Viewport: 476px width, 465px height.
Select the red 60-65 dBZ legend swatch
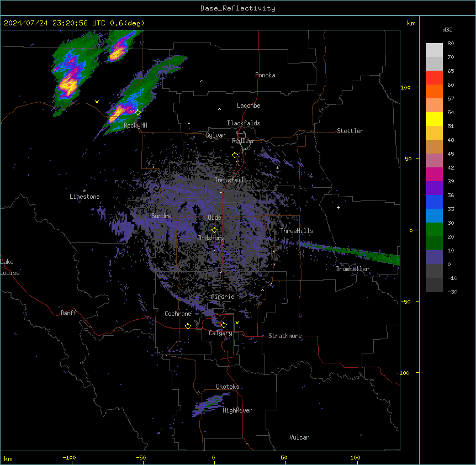click(x=434, y=78)
